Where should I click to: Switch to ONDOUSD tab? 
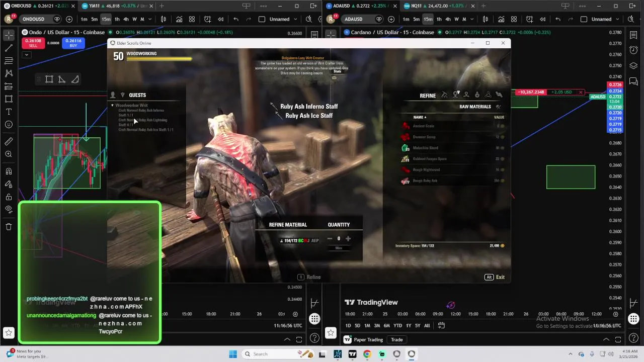pyautogui.click(x=38, y=6)
